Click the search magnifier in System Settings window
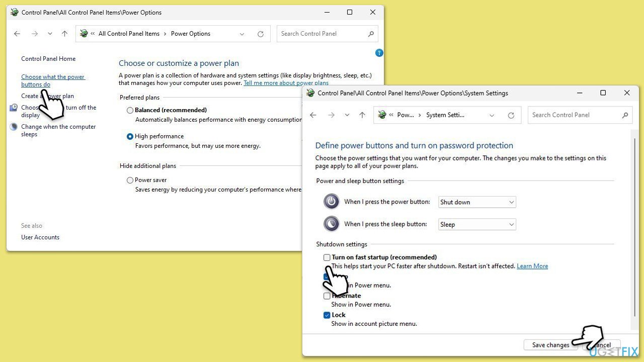 coord(625,115)
